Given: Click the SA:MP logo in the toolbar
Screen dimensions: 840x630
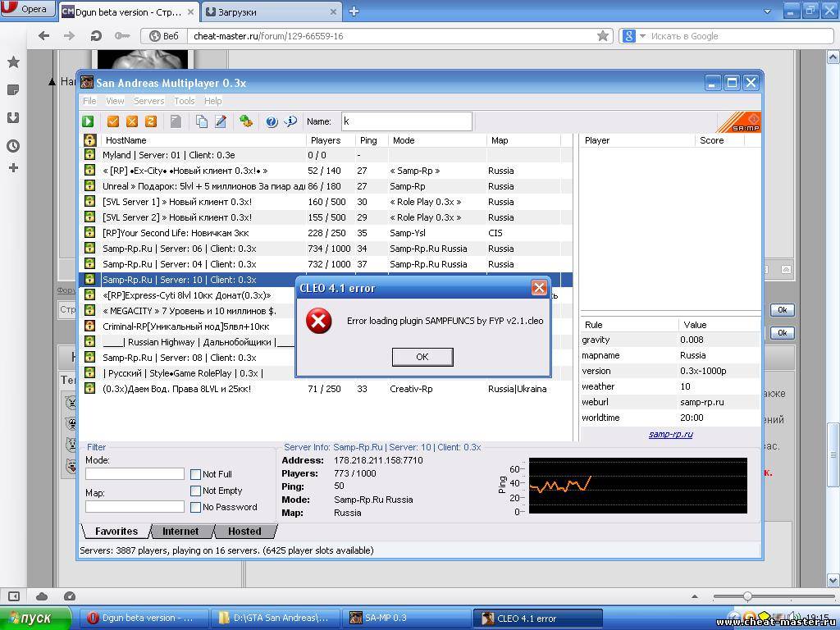Looking at the screenshot, I should (x=739, y=122).
